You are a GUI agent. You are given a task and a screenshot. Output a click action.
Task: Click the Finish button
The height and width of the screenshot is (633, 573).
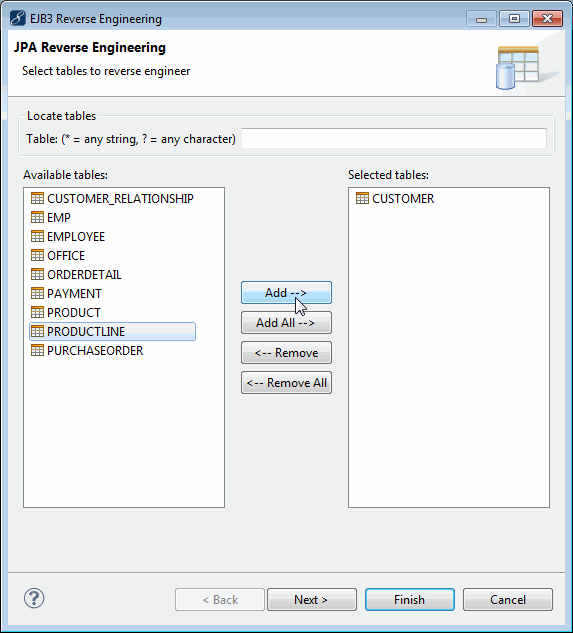pyautogui.click(x=410, y=599)
